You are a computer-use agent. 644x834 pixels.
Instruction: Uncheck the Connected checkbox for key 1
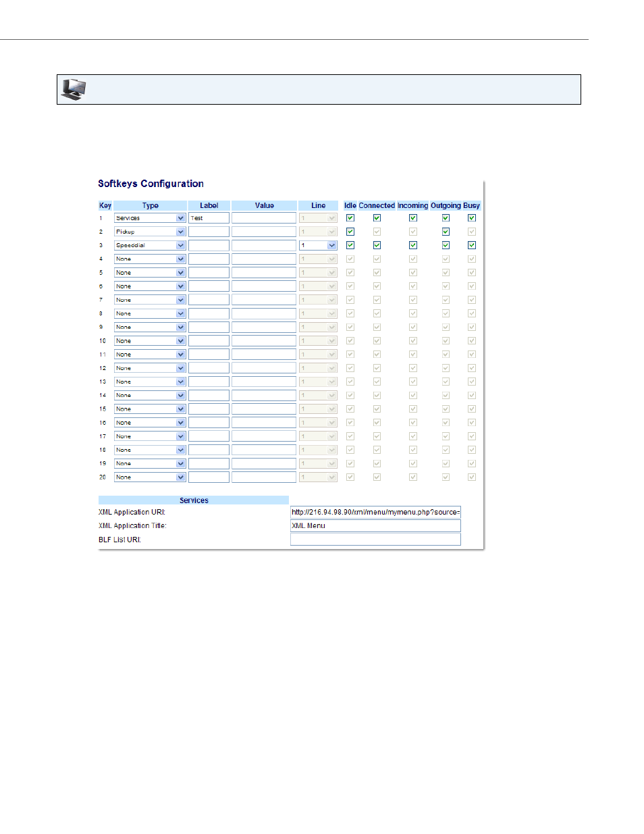[x=377, y=218]
